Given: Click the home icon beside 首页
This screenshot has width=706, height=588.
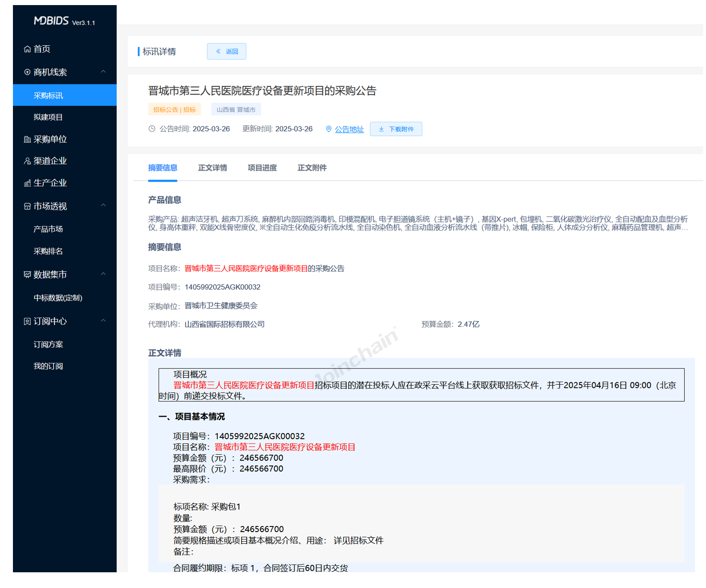Looking at the screenshot, I should (x=27, y=49).
